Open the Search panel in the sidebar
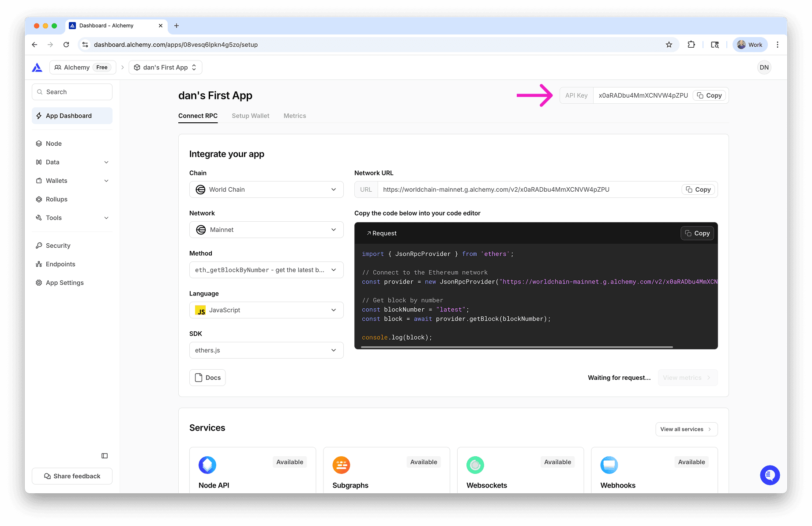The height and width of the screenshot is (526, 812). click(71, 91)
